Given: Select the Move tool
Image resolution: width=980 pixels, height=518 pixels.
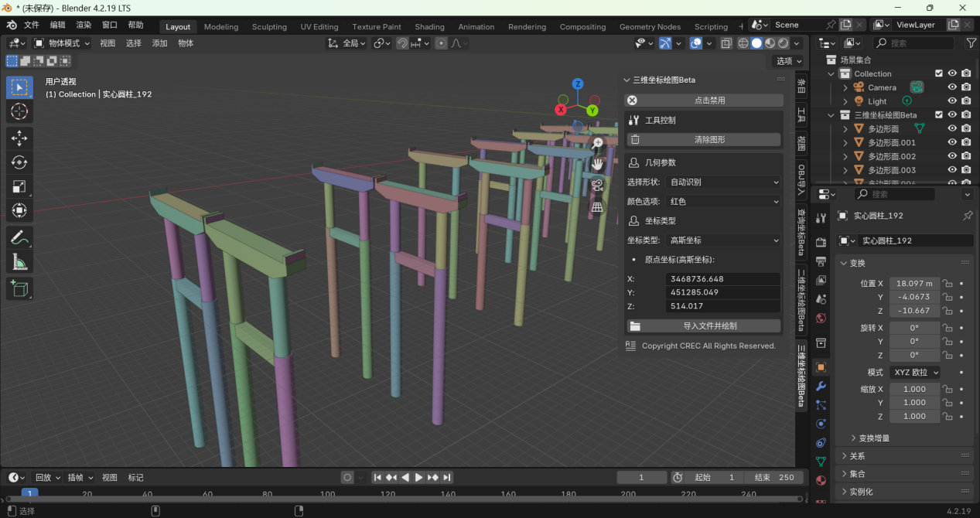Looking at the screenshot, I should 19,138.
